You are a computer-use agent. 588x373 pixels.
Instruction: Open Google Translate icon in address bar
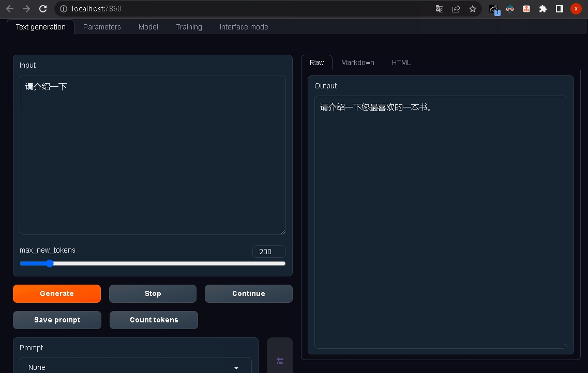439,9
